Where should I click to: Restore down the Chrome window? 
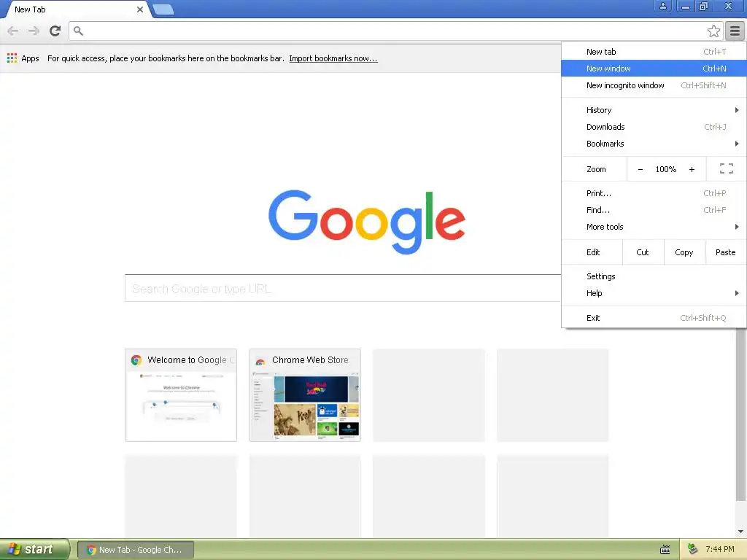pos(703,6)
